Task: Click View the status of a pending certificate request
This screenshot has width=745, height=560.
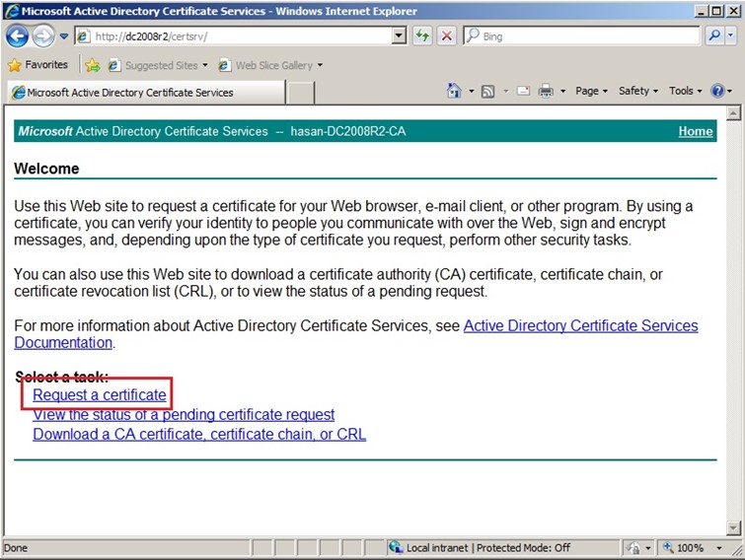Action: (x=184, y=415)
